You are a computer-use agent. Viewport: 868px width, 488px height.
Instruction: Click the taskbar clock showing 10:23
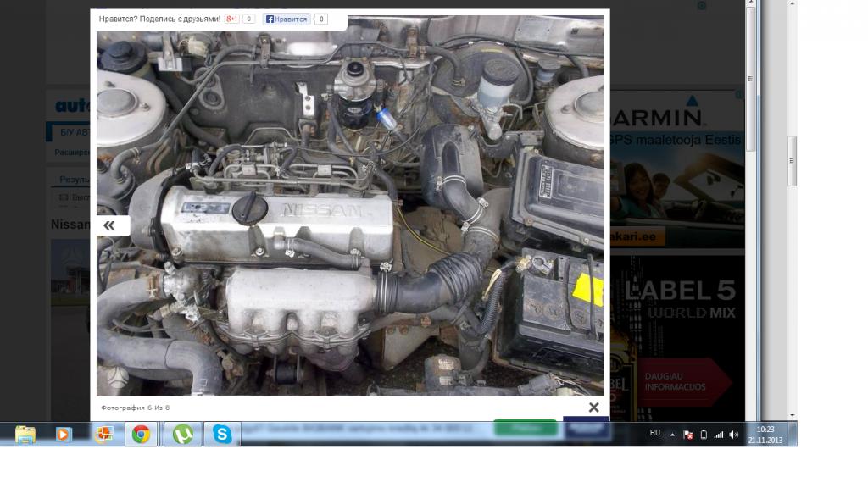[765, 435]
